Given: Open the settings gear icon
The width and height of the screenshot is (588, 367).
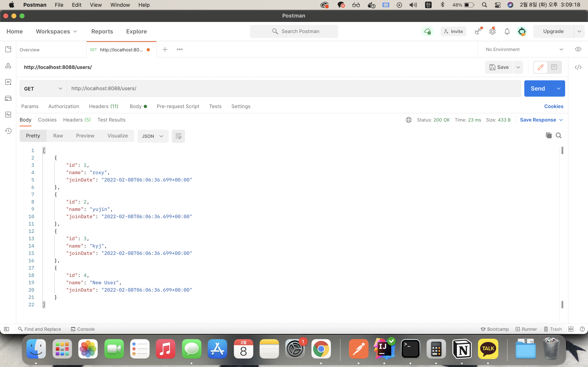Looking at the screenshot, I should (x=492, y=31).
